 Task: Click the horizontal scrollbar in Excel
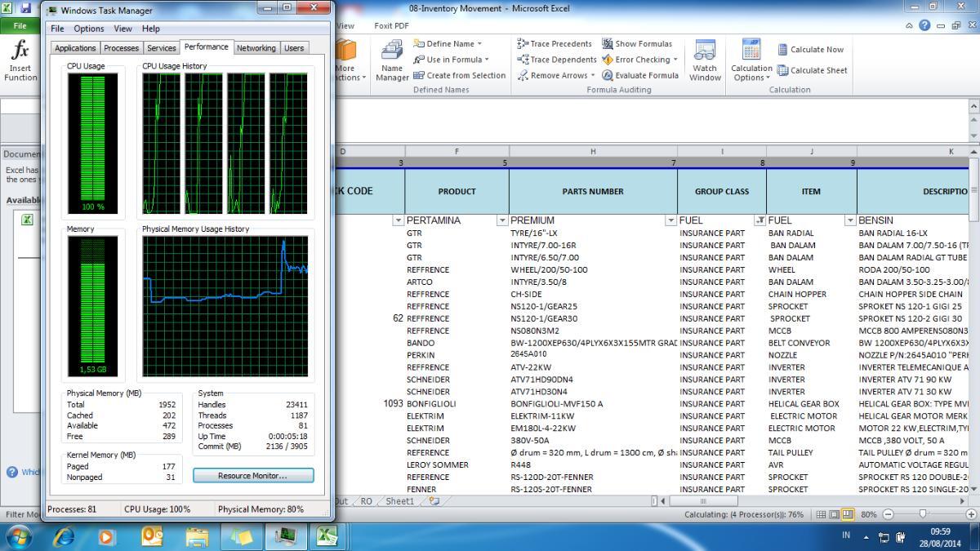click(x=703, y=501)
